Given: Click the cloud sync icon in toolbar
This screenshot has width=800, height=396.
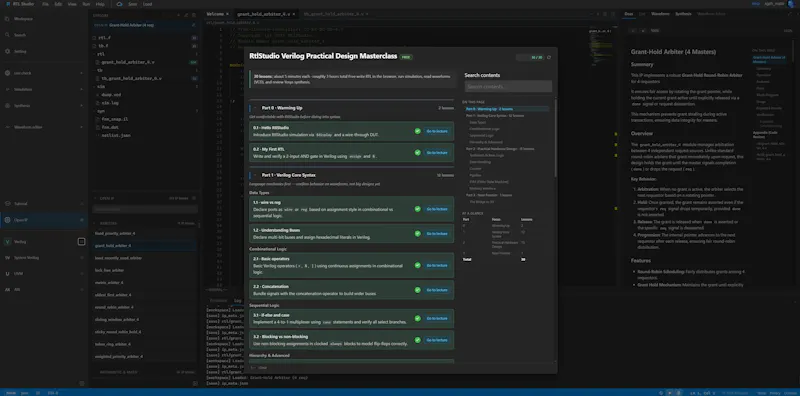Looking at the screenshot, I should [x=119, y=4].
